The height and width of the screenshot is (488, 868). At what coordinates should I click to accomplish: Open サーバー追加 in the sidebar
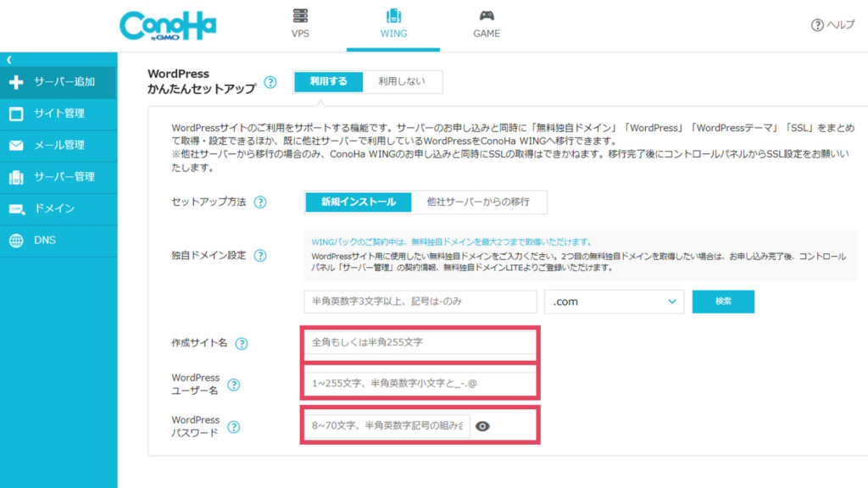[x=58, y=82]
